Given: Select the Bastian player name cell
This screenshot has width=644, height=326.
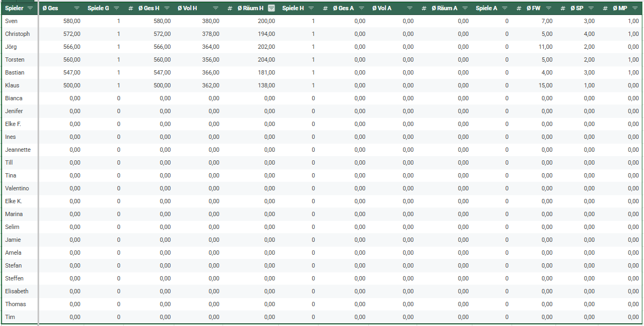Looking at the screenshot, I should point(19,72).
